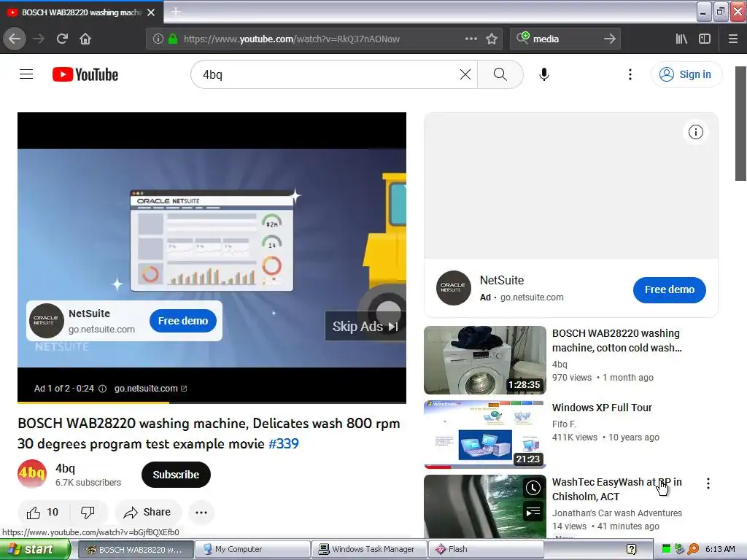747x560 pixels.
Task: Click the help question mark tray icon
Action: [x=631, y=550]
